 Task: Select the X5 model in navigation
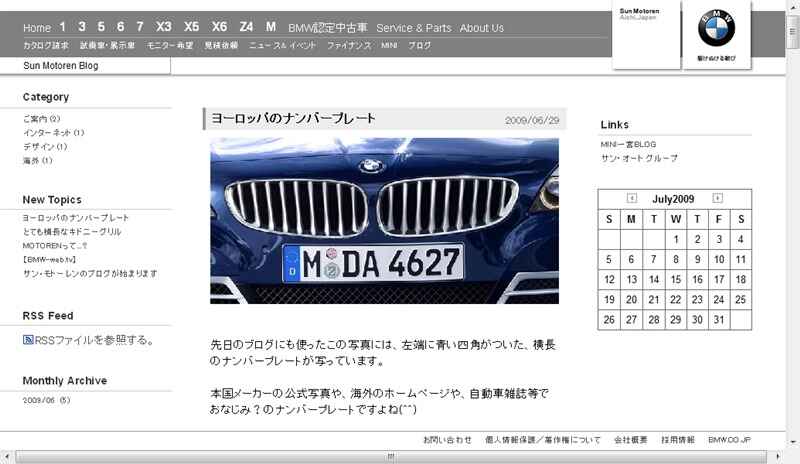click(192, 28)
